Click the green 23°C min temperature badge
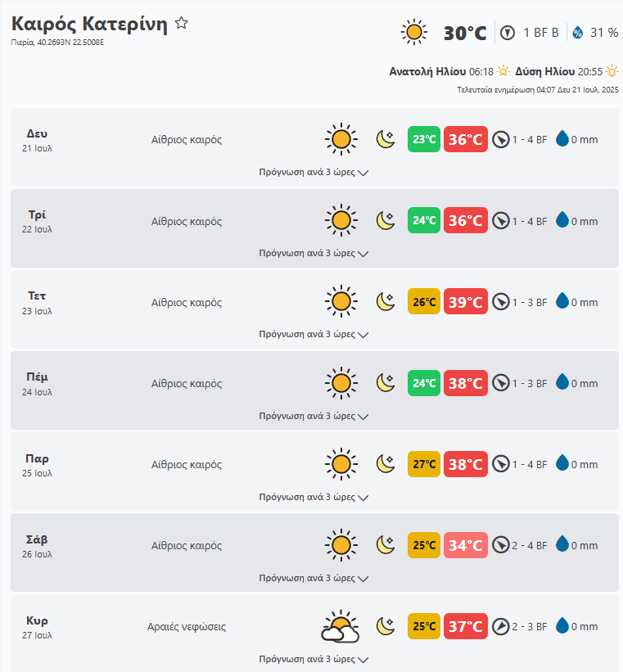Screen dimensions: 623x672 [x=424, y=139]
